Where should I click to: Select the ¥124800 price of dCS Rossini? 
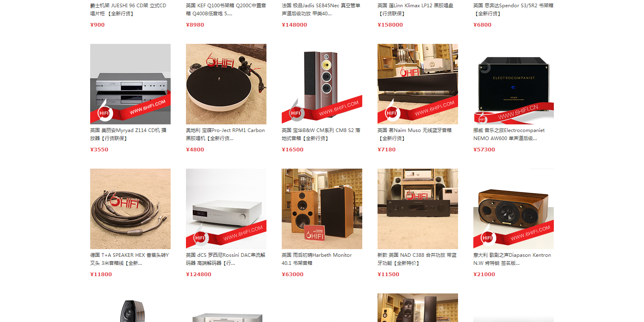click(198, 274)
